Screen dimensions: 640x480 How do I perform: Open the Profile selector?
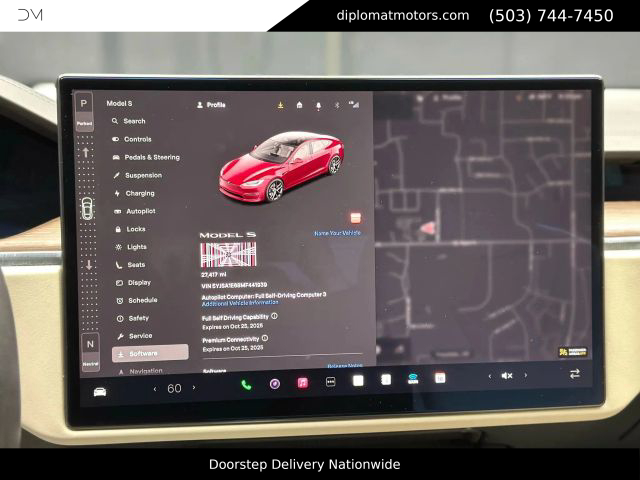(x=211, y=105)
